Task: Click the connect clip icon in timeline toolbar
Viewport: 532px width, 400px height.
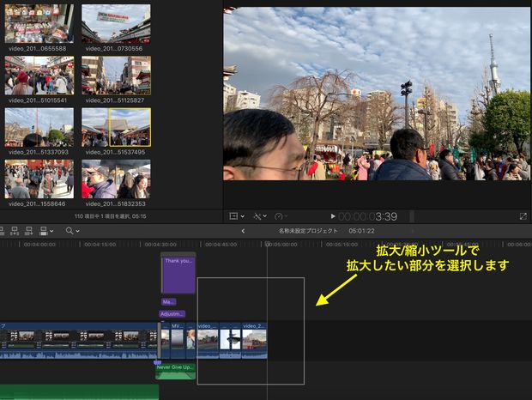Action: (x=3, y=231)
